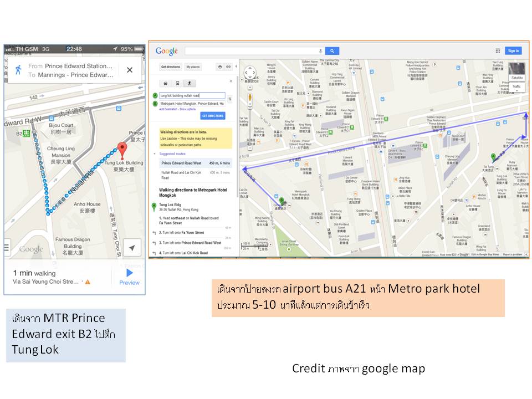This screenshot has height=399, width=532.
Task: Click step 4 Turn left onto Lai Chi Kok Road
Action: [183, 253]
